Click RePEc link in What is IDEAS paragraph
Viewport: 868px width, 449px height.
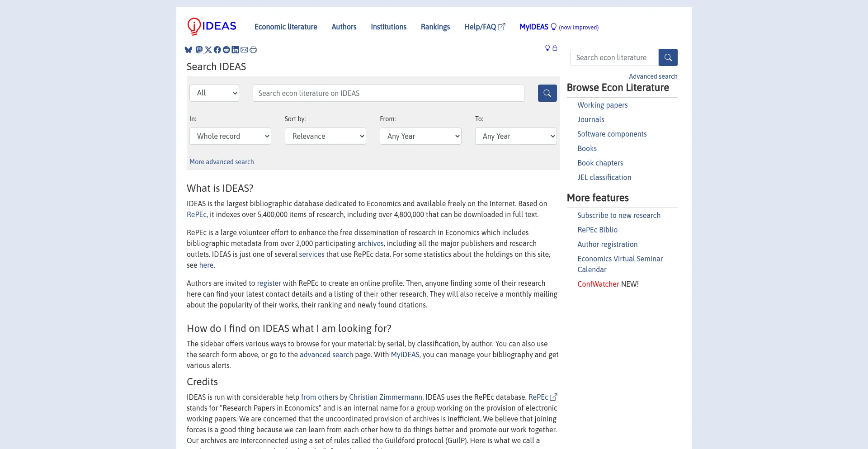(197, 214)
